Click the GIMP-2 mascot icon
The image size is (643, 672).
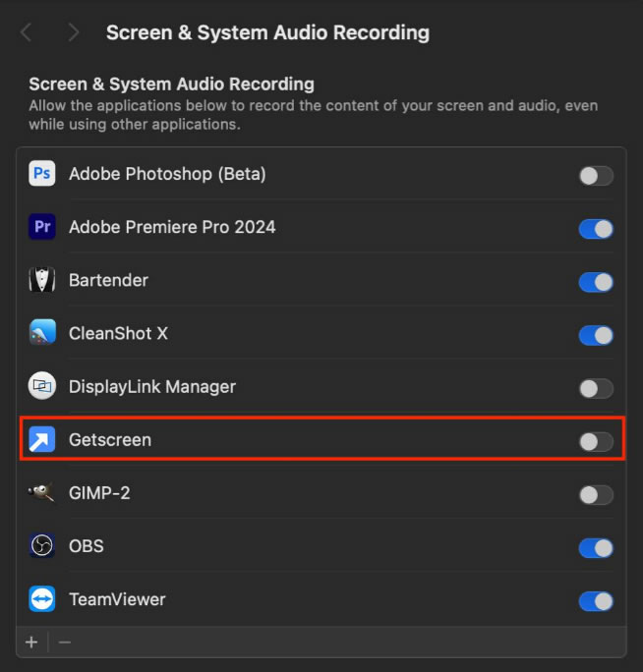(x=42, y=493)
